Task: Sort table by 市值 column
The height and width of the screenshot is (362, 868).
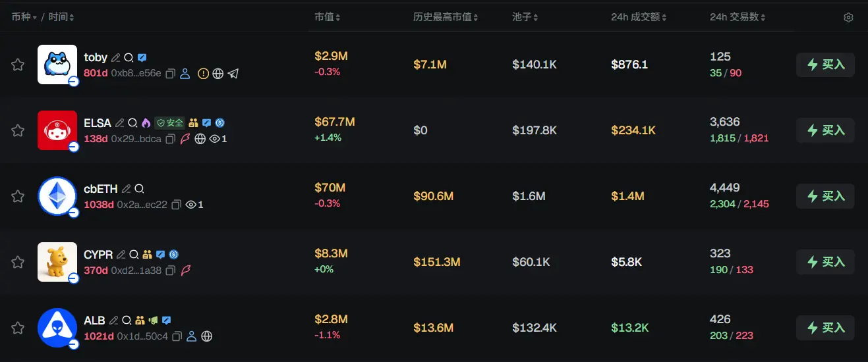Action: coord(328,17)
